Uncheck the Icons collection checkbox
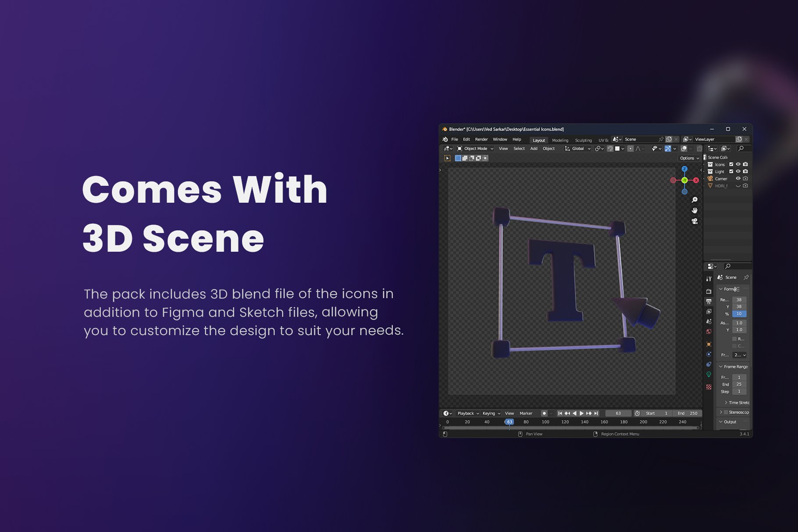This screenshot has height=532, width=798. (731, 164)
